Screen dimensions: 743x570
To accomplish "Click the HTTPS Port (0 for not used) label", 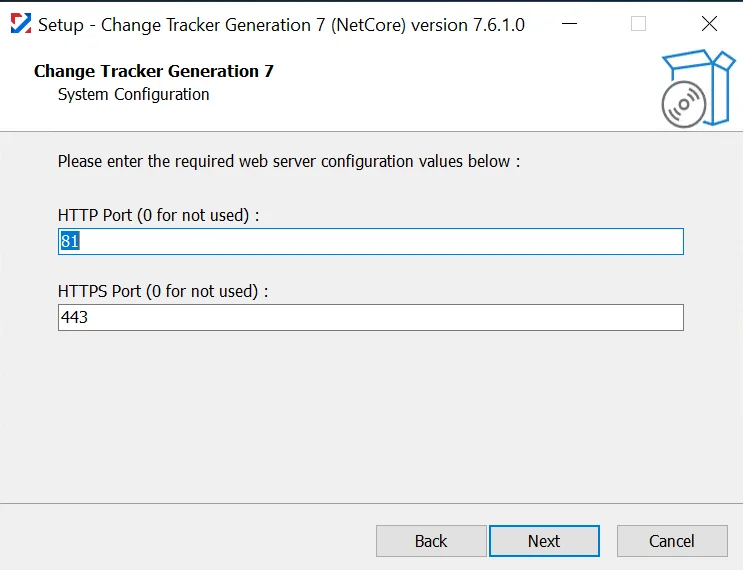I will [163, 291].
